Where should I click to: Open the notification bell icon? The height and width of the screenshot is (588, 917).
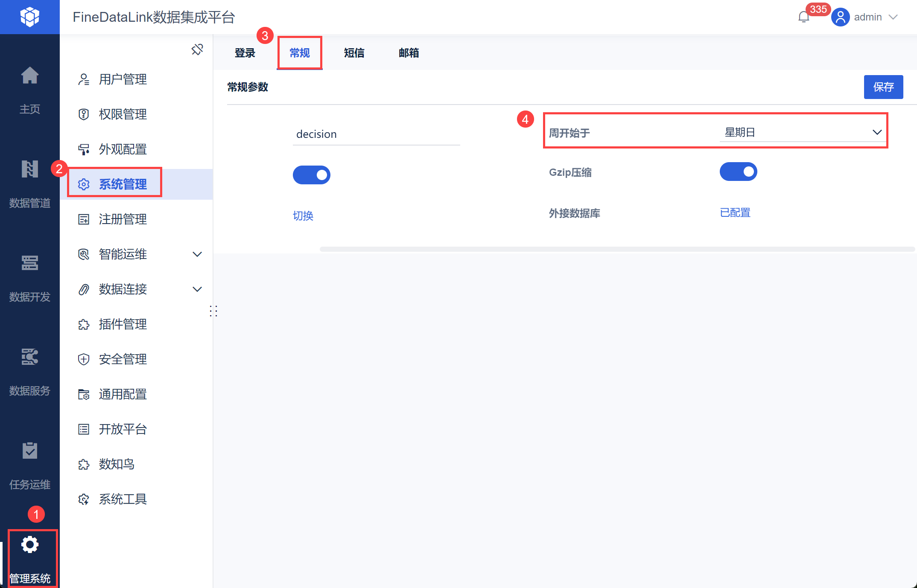tap(803, 17)
